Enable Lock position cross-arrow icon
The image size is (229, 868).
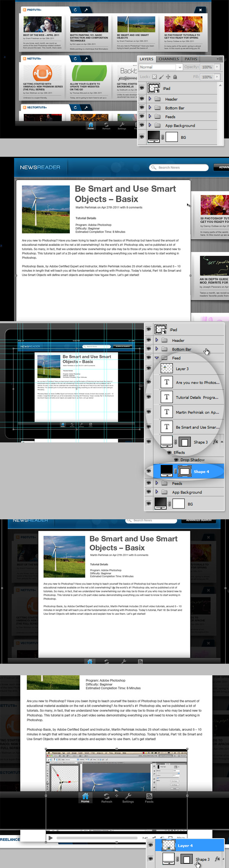168,77
